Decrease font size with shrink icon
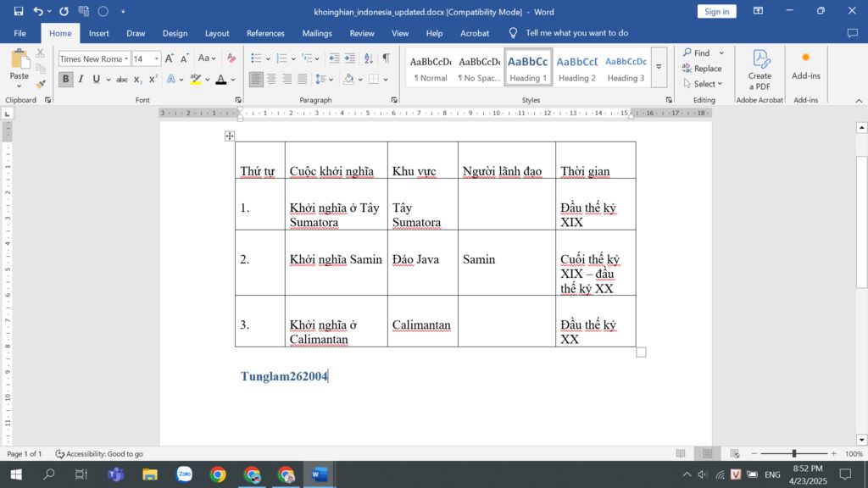The height and width of the screenshot is (488, 868). point(184,58)
